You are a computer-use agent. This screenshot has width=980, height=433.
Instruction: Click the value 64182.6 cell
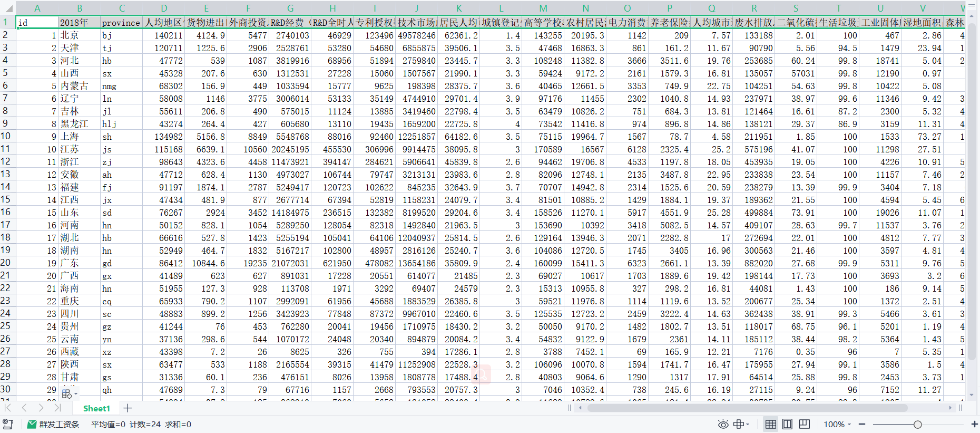coord(459,137)
